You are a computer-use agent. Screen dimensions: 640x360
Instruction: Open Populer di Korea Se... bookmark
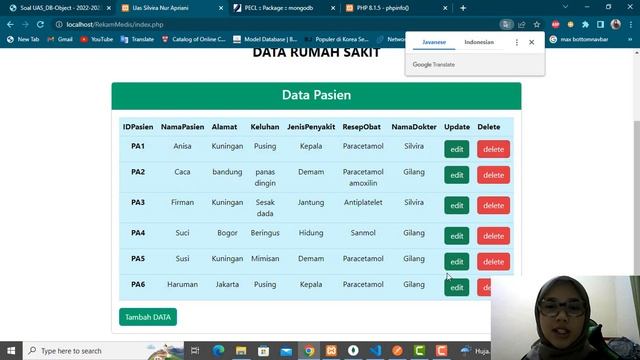(337, 39)
